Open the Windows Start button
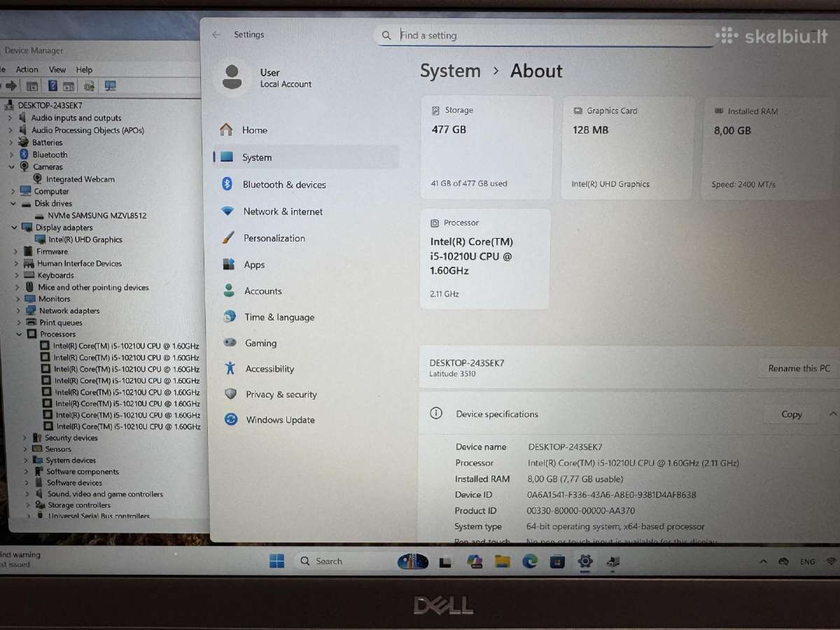The height and width of the screenshot is (630, 840). coord(277,561)
